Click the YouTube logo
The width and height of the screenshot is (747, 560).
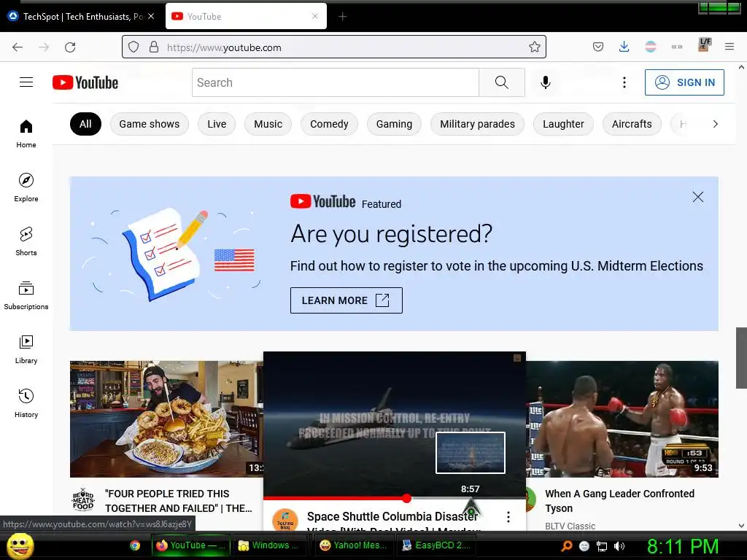[85, 82]
